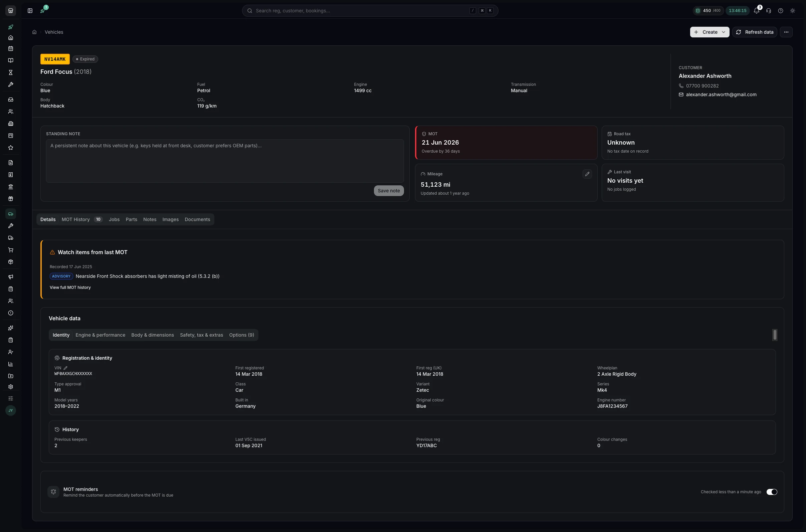Click the phone number 07700 900282
Viewport: 806px width, 532px height.
click(x=702, y=86)
